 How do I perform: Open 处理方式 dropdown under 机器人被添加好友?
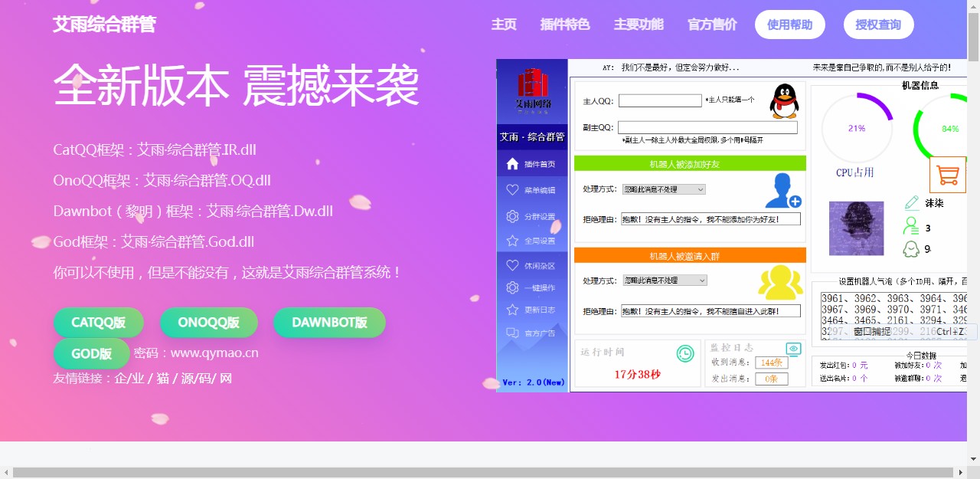coord(663,189)
